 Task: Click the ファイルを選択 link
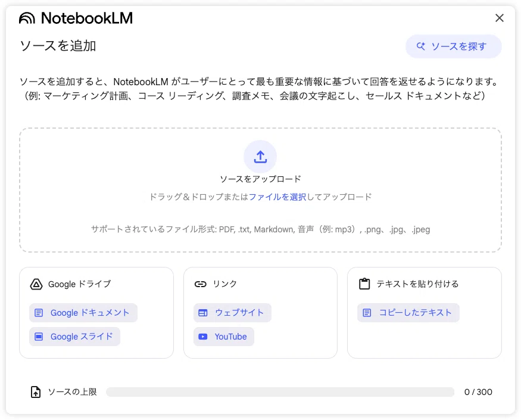[x=277, y=197]
